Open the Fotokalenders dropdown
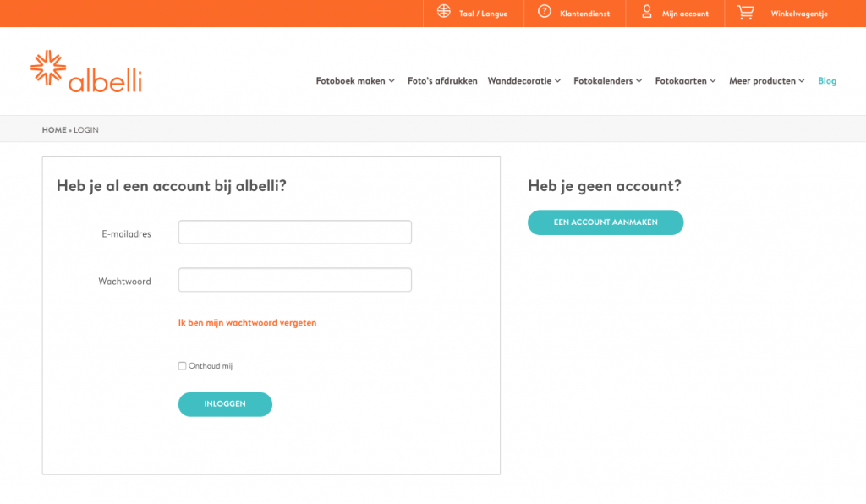 (x=608, y=81)
